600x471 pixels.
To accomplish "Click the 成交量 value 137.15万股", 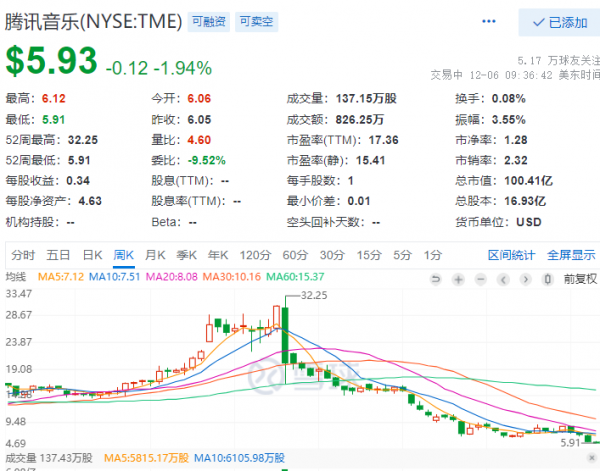I will tap(366, 99).
